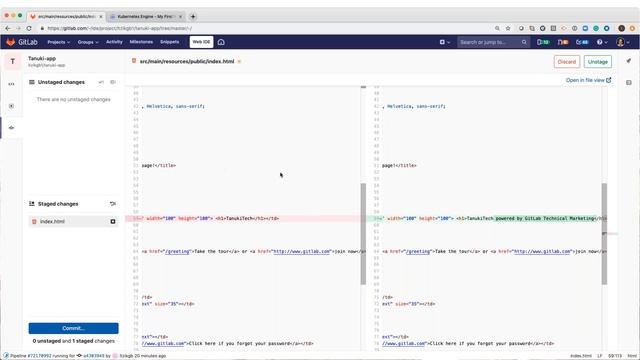The height and width of the screenshot is (360, 640).
Task: Open the to-do list counter icon
Action: coord(582,42)
